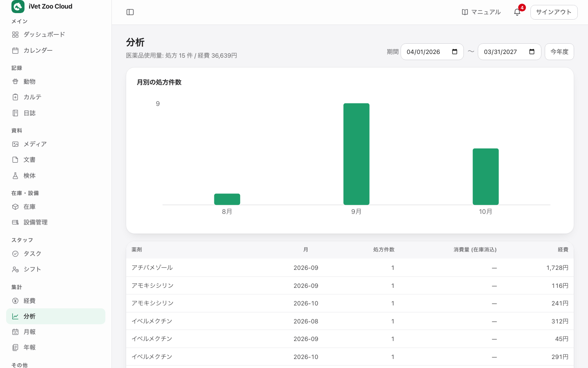This screenshot has height=368, width=588.
Task: Click the アチパメゾール row name
Action: (x=152, y=268)
